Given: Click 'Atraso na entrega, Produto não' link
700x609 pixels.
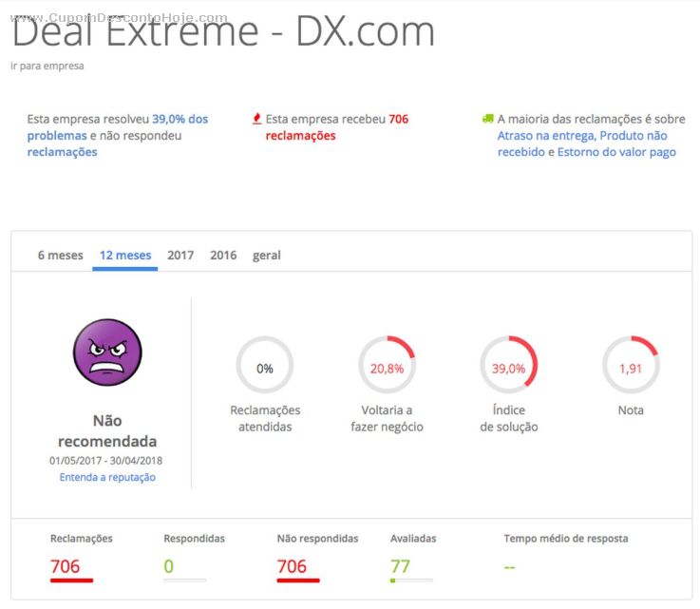Looking at the screenshot, I should pos(582,136).
